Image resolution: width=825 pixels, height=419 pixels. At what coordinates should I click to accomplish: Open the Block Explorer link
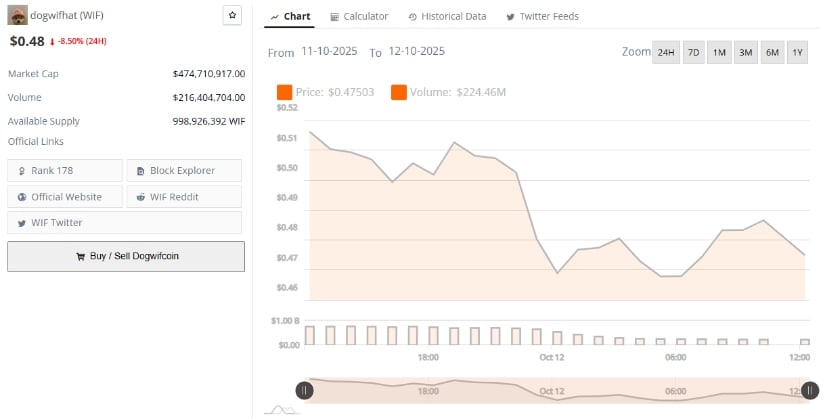pyautogui.click(x=183, y=171)
